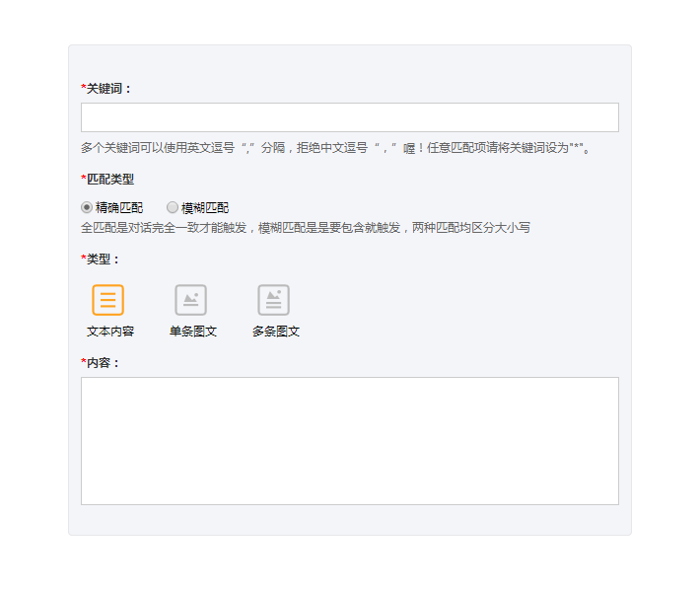Focus the 关键词 keyword input field
700x592 pixels.
(349, 117)
